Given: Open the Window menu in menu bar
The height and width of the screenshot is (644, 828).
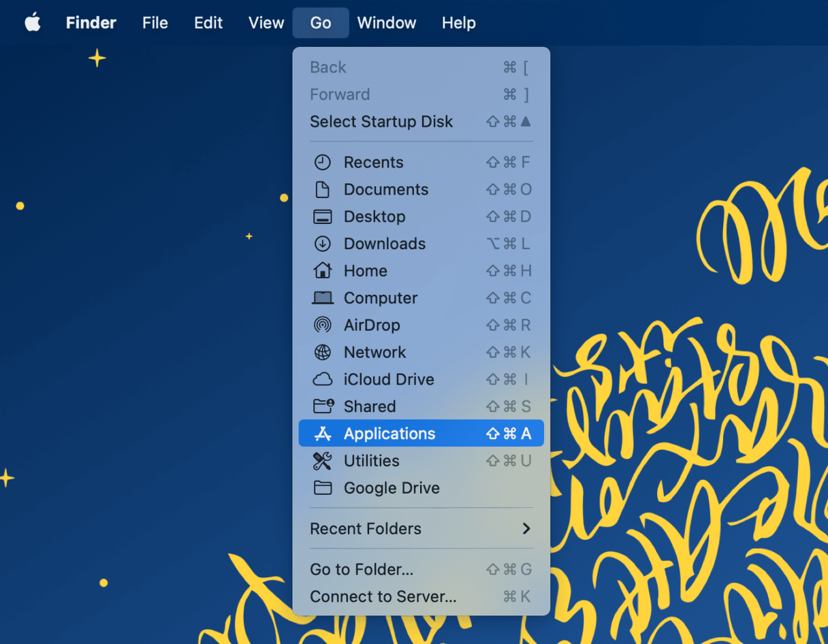Looking at the screenshot, I should pos(386,23).
